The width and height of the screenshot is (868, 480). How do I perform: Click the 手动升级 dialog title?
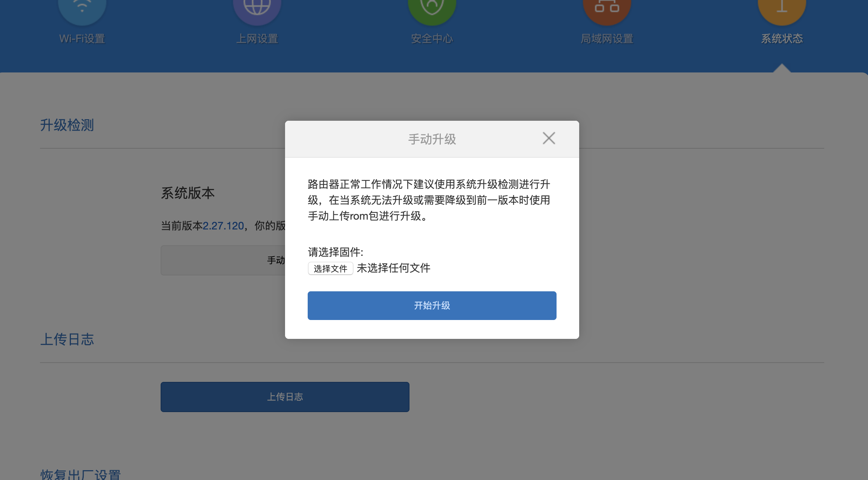tap(432, 139)
